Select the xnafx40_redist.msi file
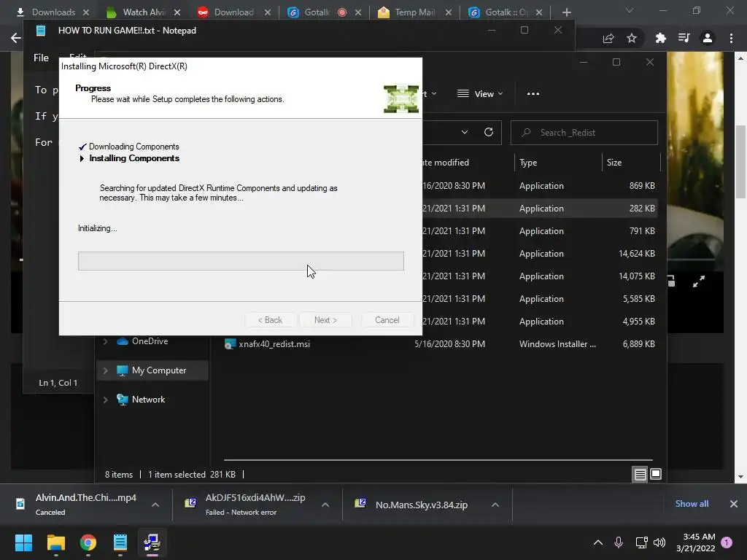 click(x=274, y=344)
